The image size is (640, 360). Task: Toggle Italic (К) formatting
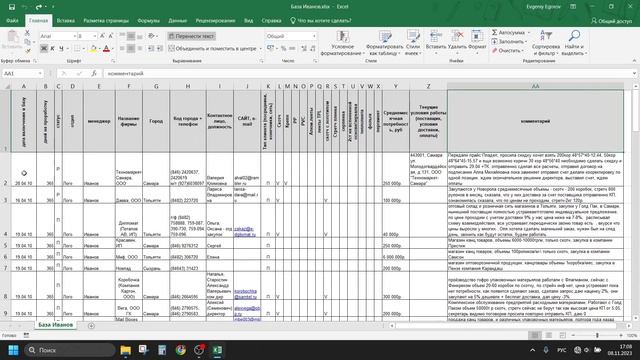point(53,49)
